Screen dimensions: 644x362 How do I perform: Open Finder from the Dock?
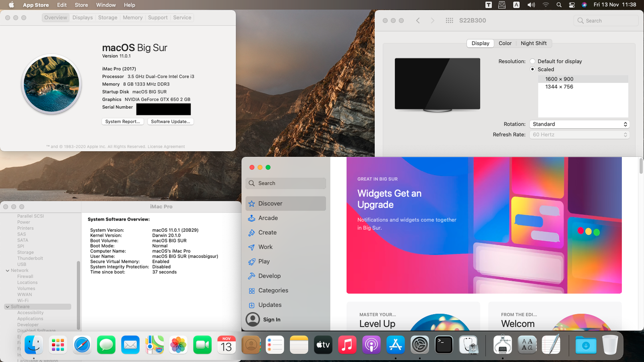point(34,345)
